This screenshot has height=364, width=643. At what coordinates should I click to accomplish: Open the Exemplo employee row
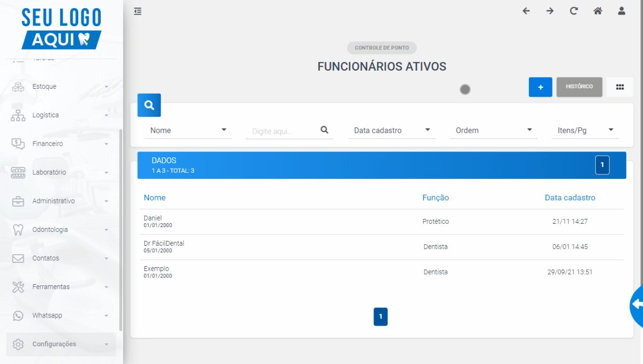coord(382,272)
